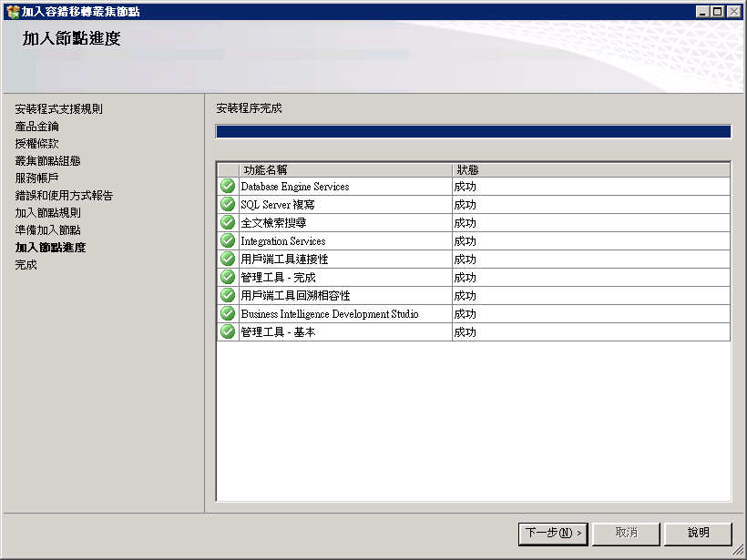The width and height of the screenshot is (747, 560).
Task: Click the setup icon in the title bar
Action: [x=13, y=12]
